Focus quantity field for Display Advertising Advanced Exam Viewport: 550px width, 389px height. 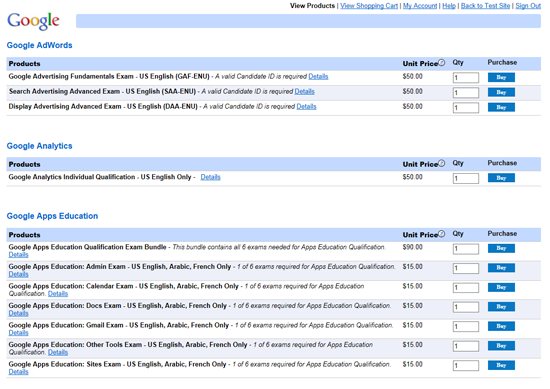(465, 108)
